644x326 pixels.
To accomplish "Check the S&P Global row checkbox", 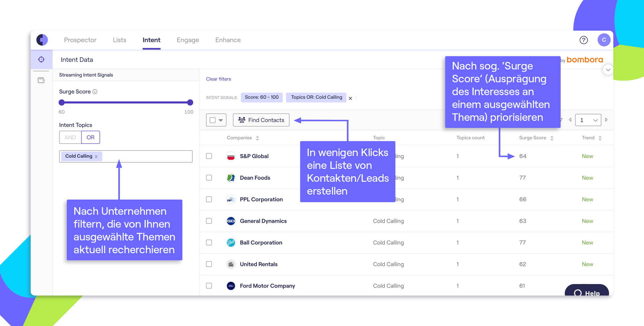I will [x=209, y=156].
